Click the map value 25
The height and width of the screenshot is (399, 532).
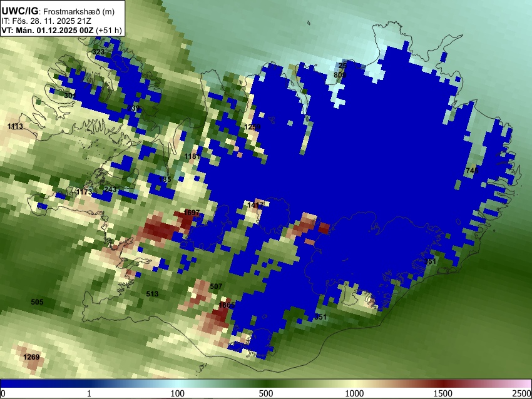click(x=343, y=66)
